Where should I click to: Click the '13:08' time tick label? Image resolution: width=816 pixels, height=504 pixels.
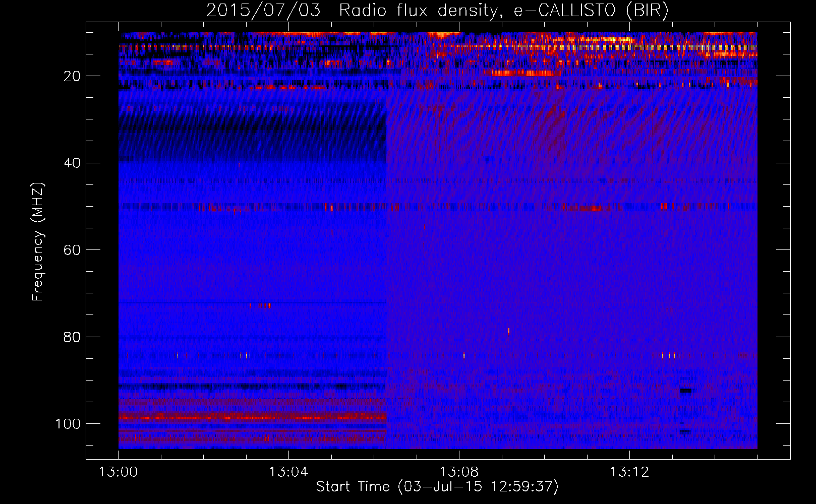[x=459, y=472]
